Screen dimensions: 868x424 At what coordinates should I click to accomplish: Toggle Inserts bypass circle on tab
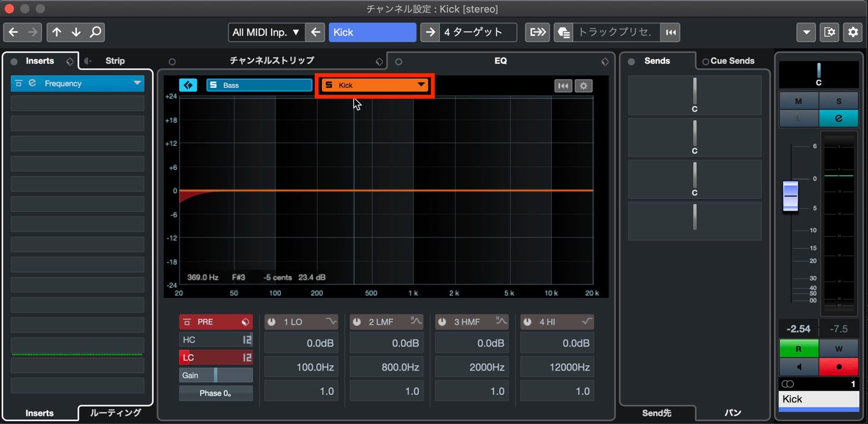point(14,61)
